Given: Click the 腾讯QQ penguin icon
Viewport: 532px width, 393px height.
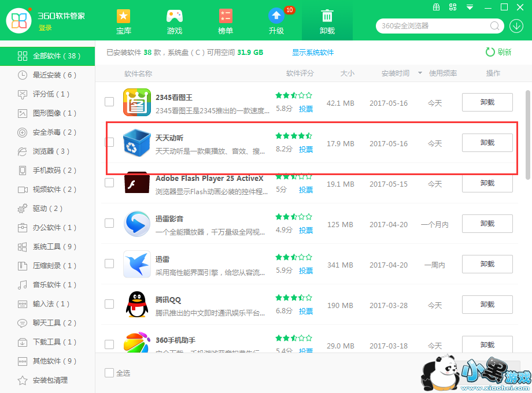Looking at the screenshot, I should tap(137, 304).
